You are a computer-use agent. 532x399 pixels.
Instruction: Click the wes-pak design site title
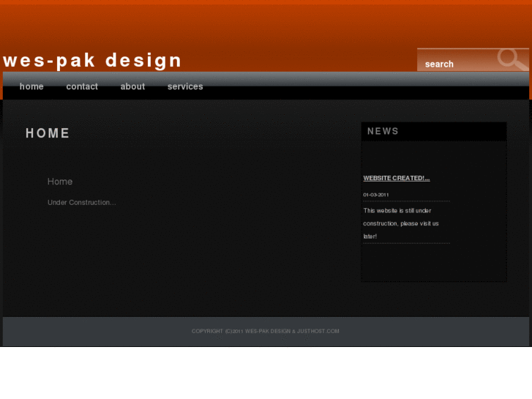coord(92,61)
